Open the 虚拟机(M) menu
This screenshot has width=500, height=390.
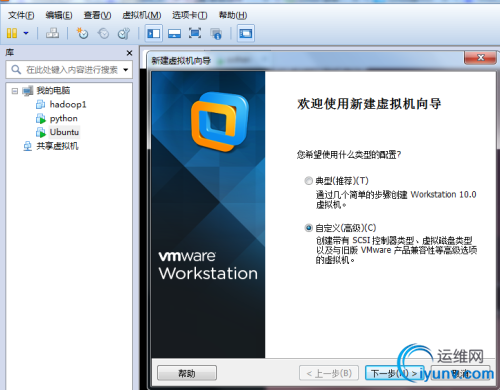pyautogui.click(x=142, y=15)
